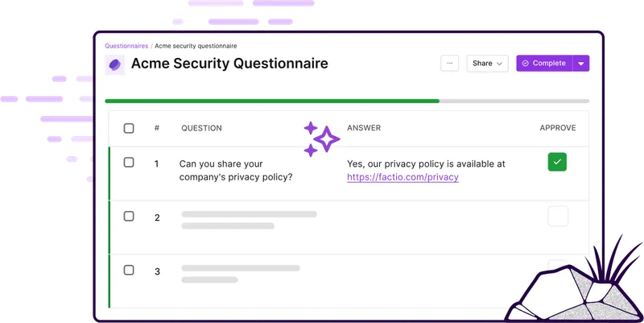Click the checkmark icon in Complete button
Image resolution: width=644 pixels, height=323 pixels.
[526, 64]
